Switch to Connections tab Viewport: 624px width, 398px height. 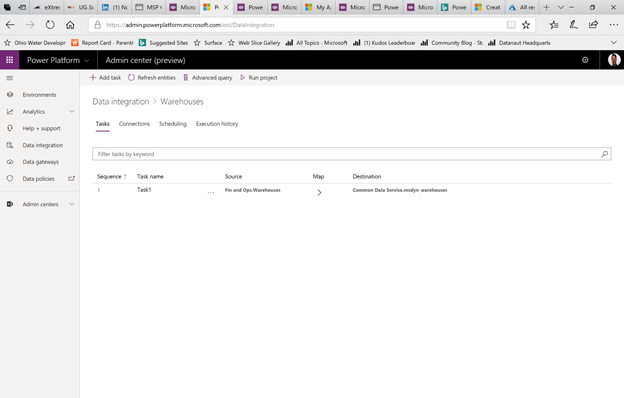tap(134, 124)
